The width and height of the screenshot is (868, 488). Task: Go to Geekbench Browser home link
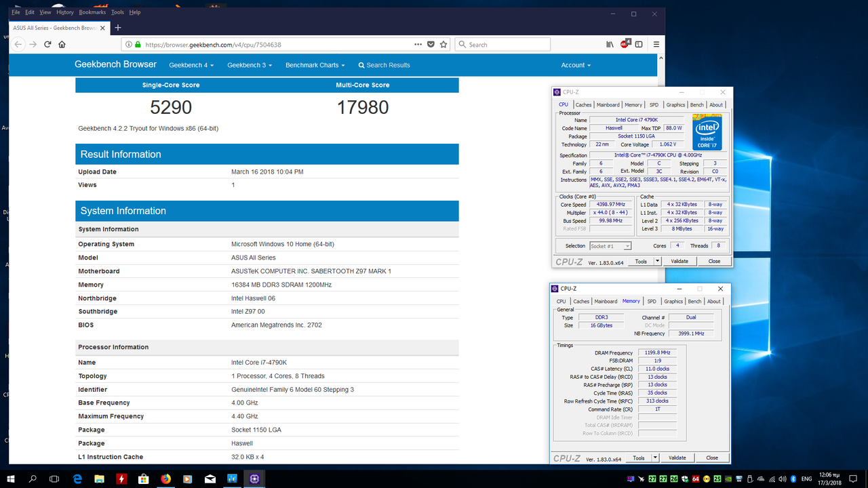pos(115,64)
